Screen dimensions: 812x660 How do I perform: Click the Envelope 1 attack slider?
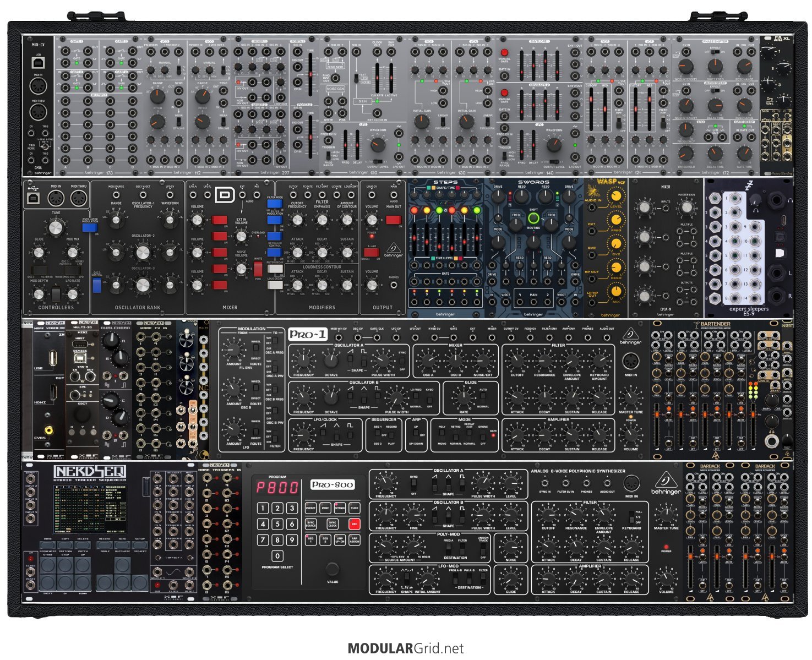coord(521,65)
